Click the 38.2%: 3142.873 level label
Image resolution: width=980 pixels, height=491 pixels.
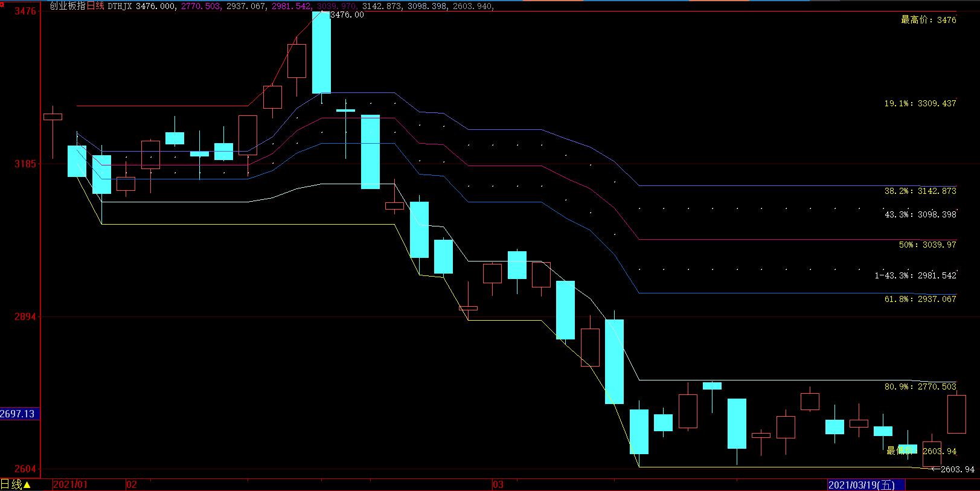click(920, 191)
